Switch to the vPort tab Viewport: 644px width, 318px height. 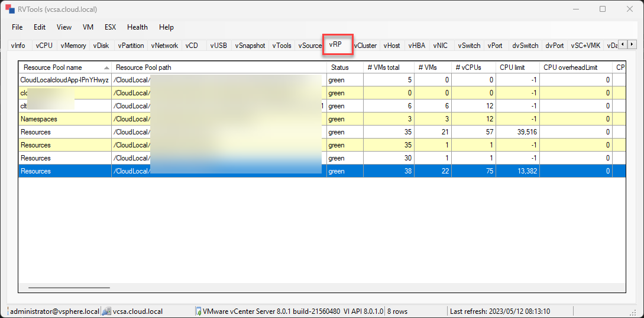click(496, 46)
